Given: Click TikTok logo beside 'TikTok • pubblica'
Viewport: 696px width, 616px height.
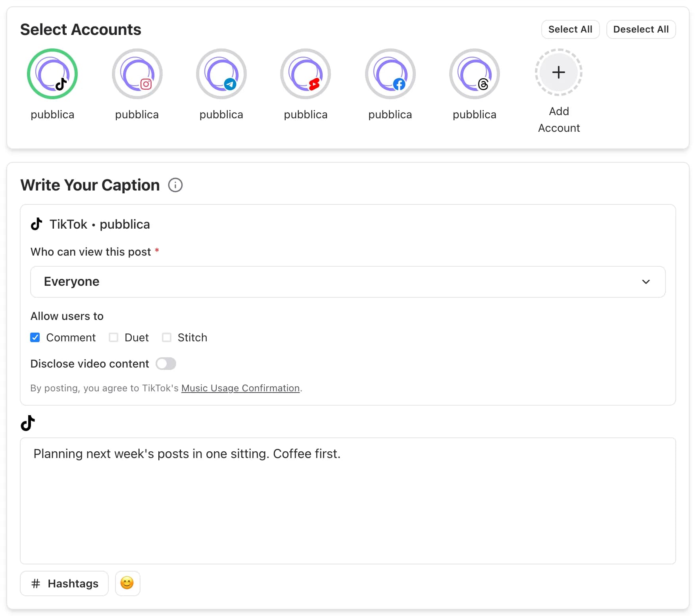Looking at the screenshot, I should click(x=37, y=224).
